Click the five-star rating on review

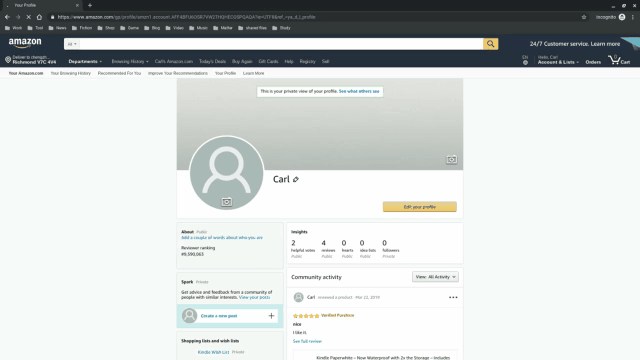[306, 316]
